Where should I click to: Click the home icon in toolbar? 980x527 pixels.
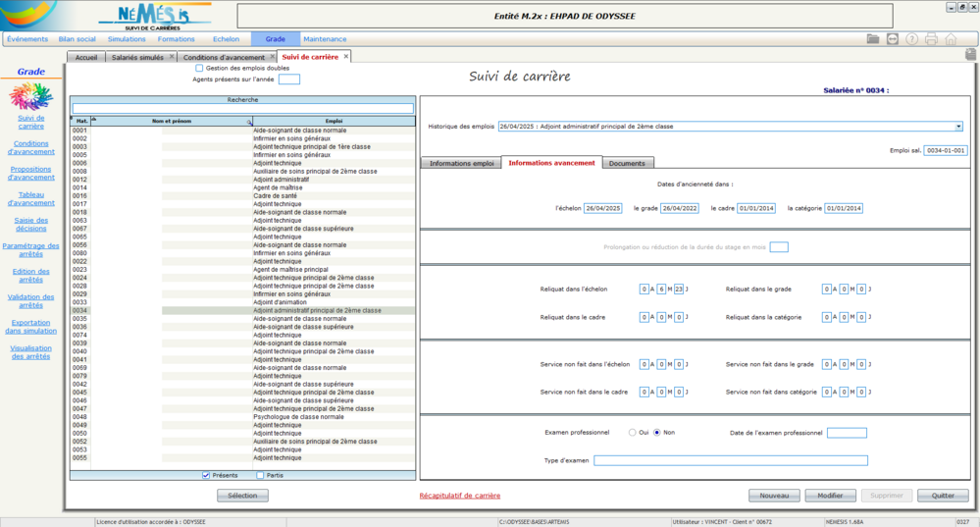(x=951, y=39)
